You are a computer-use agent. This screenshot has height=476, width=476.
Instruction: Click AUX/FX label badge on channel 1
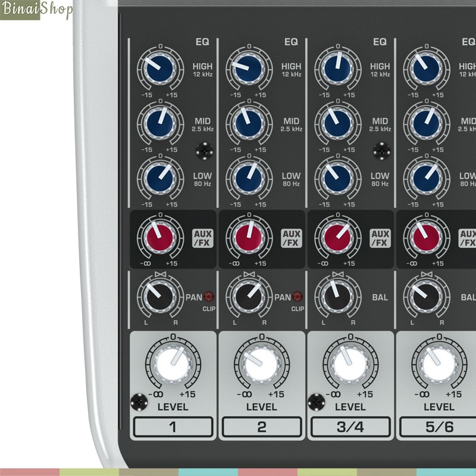coord(202,238)
